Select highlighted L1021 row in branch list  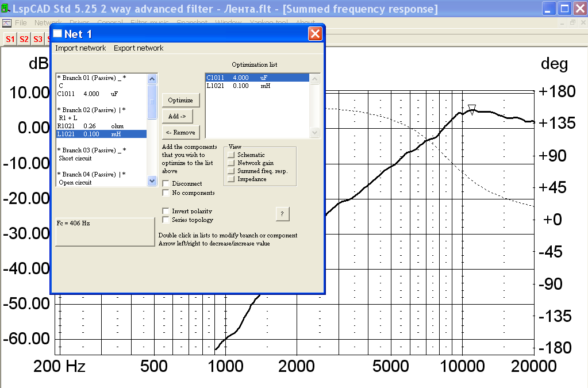pyautogui.click(x=101, y=134)
